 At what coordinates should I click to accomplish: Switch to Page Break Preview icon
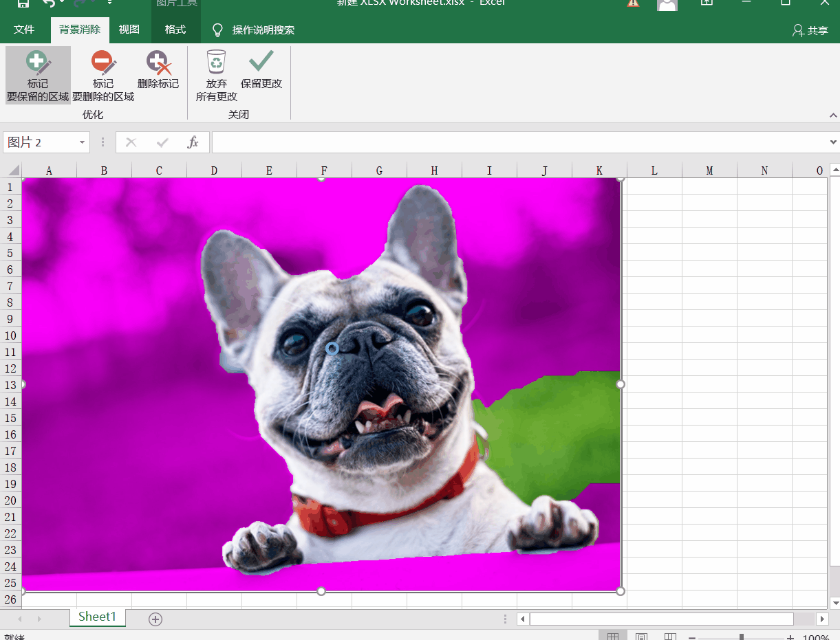click(670, 637)
